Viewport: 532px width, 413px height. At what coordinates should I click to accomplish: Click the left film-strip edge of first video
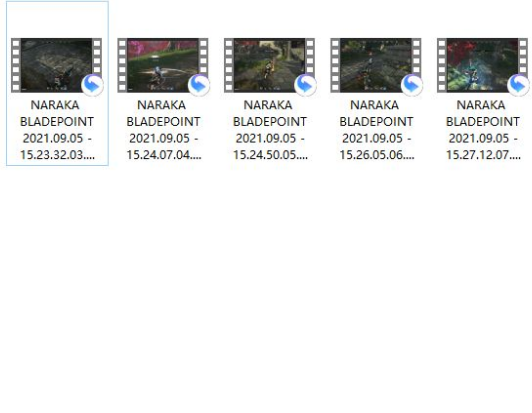click(x=16, y=65)
